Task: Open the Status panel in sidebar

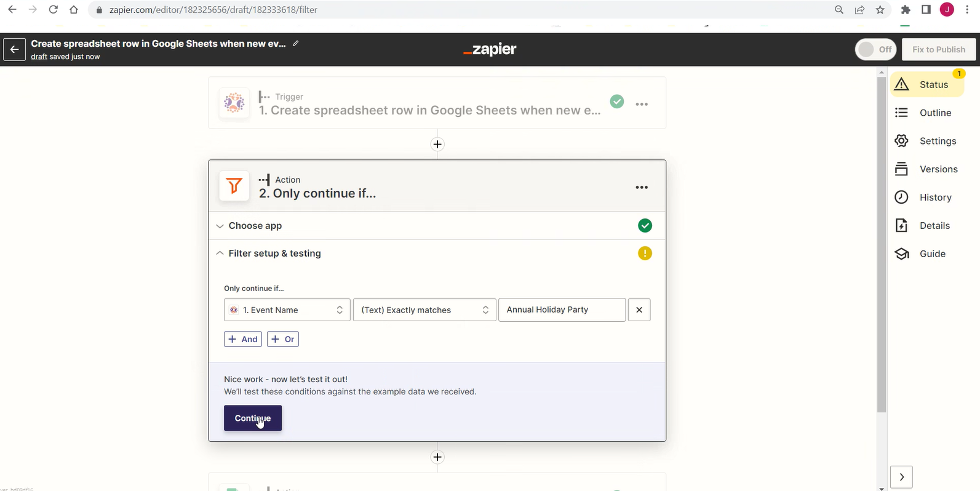Action: pyautogui.click(x=927, y=84)
